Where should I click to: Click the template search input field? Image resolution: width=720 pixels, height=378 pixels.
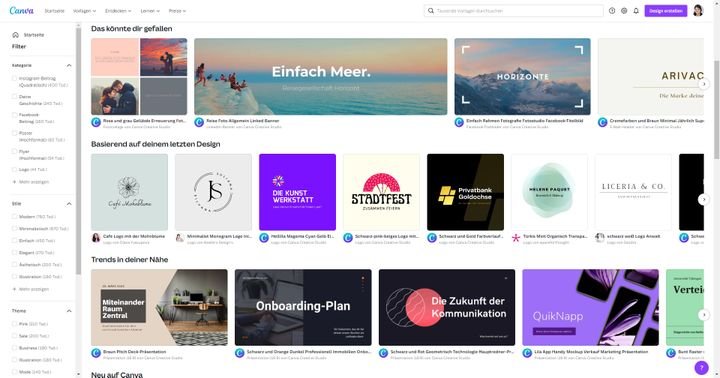click(x=513, y=11)
